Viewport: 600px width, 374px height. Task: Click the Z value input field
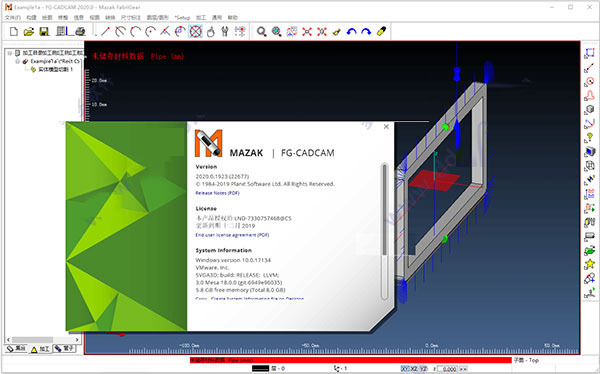[x=447, y=369]
